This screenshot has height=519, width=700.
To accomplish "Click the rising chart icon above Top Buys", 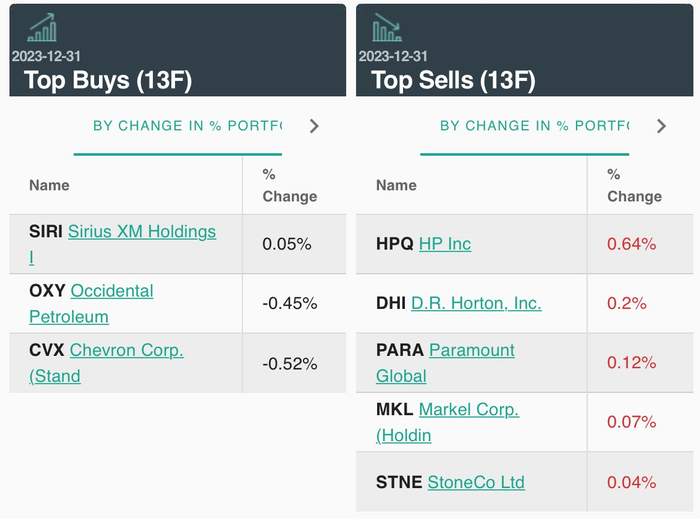I will [x=42, y=27].
